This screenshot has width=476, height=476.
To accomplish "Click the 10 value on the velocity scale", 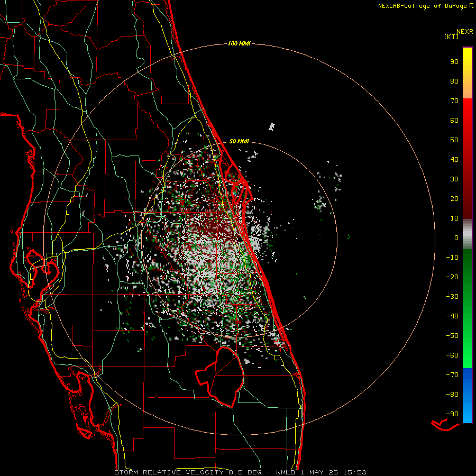I will 454,218.
